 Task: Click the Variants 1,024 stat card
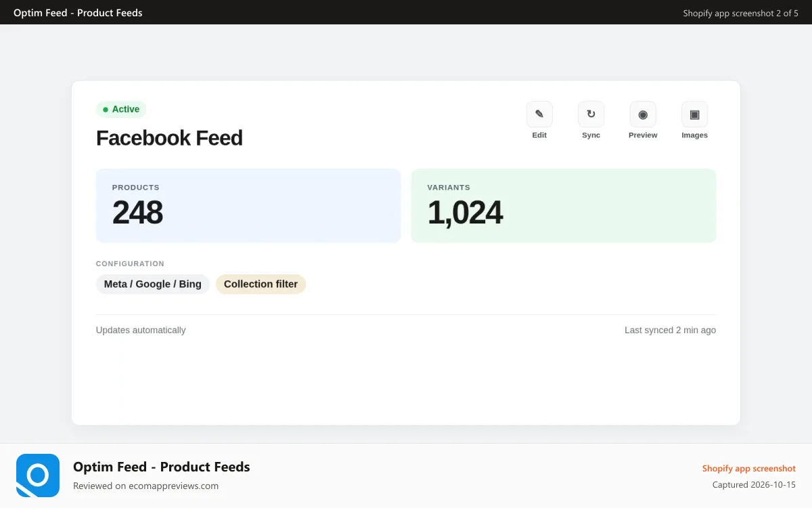[564, 205]
